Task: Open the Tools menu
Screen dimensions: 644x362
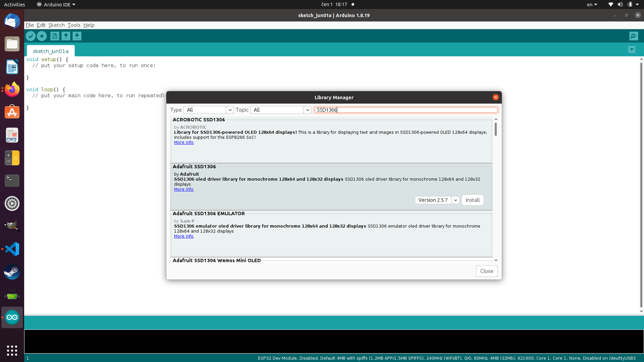Action: pyautogui.click(x=74, y=25)
